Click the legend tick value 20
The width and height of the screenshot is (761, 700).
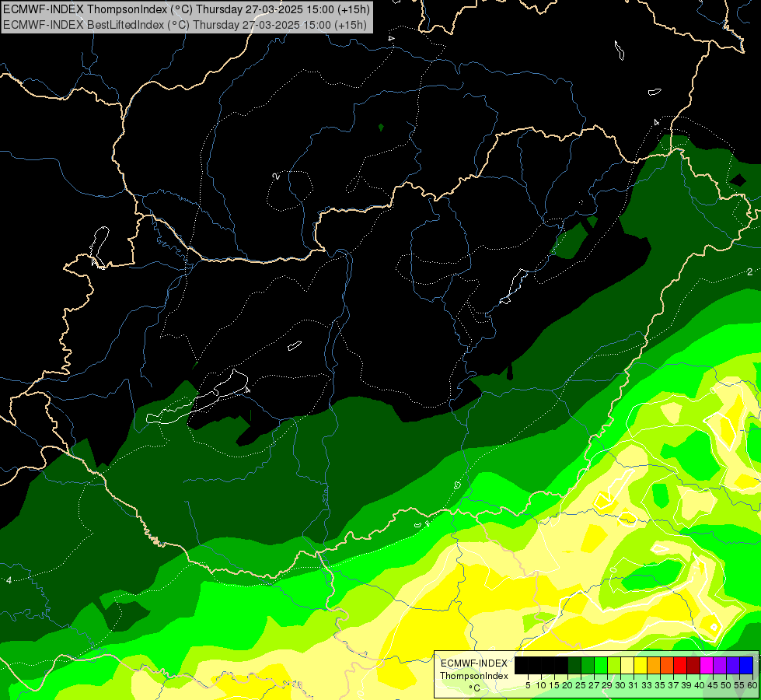click(x=567, y=685)
